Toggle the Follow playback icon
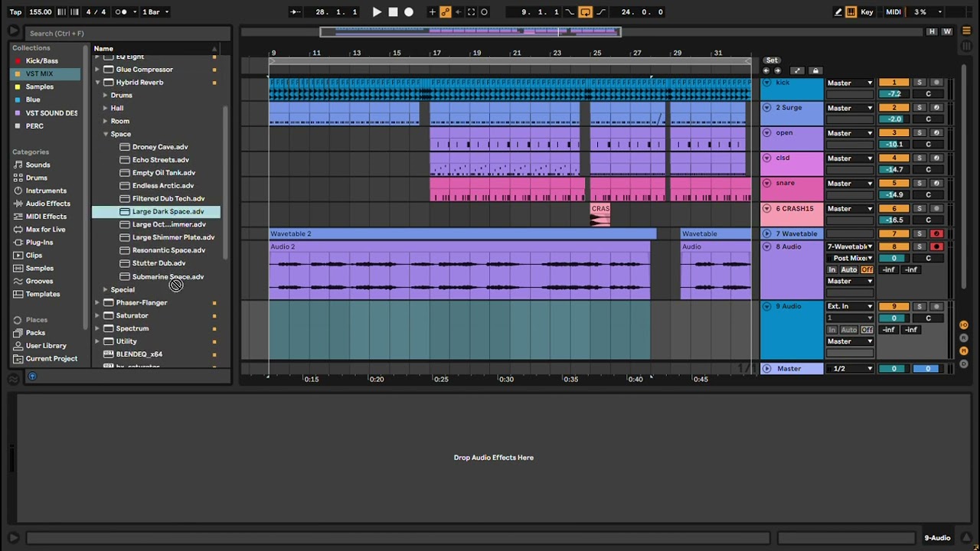 click(x=296, y=11)
